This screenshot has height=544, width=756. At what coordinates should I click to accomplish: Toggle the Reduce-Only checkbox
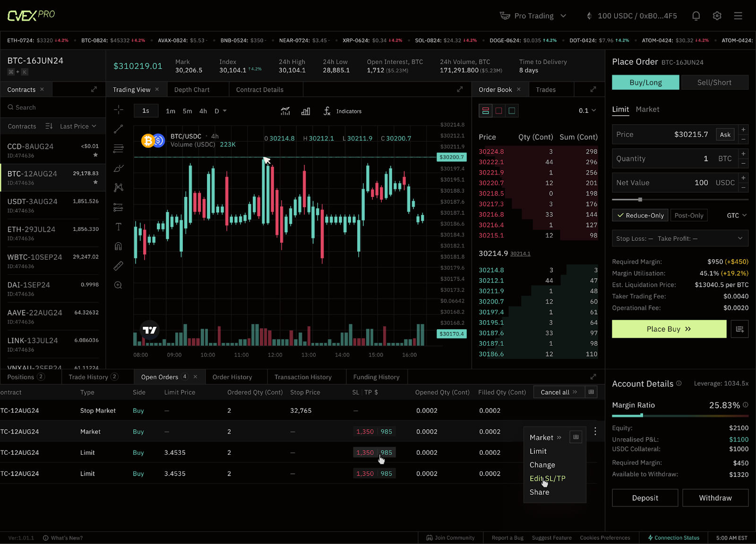(x=641, y=215)
